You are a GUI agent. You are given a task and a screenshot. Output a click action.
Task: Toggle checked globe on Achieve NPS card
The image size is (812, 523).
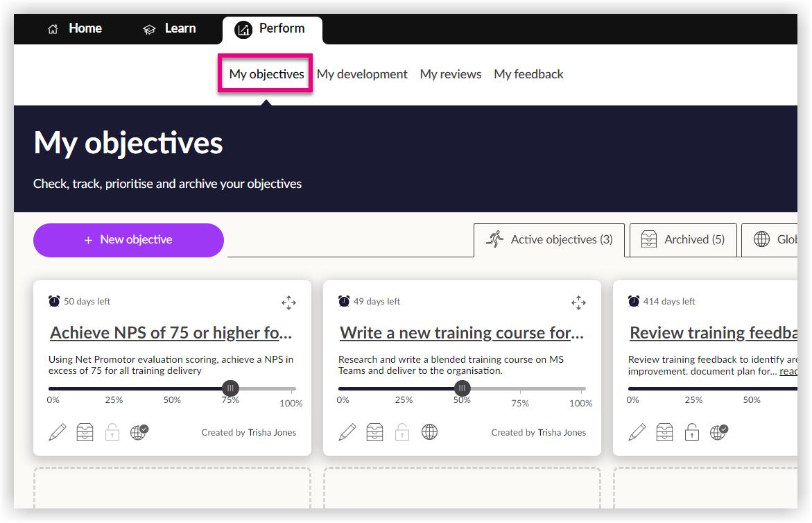pos(139,432)
